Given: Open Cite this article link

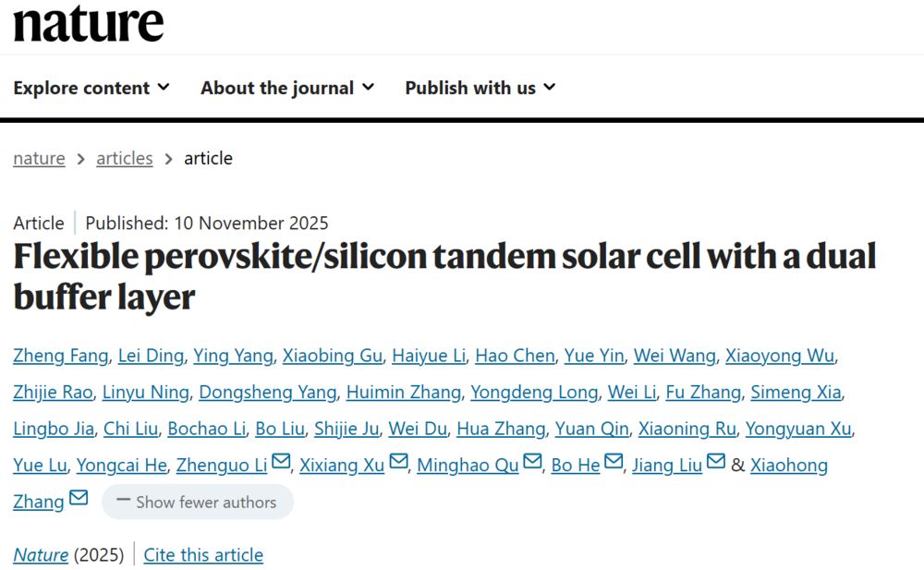Looking at the screenshot, I should [x=203, y=555].
